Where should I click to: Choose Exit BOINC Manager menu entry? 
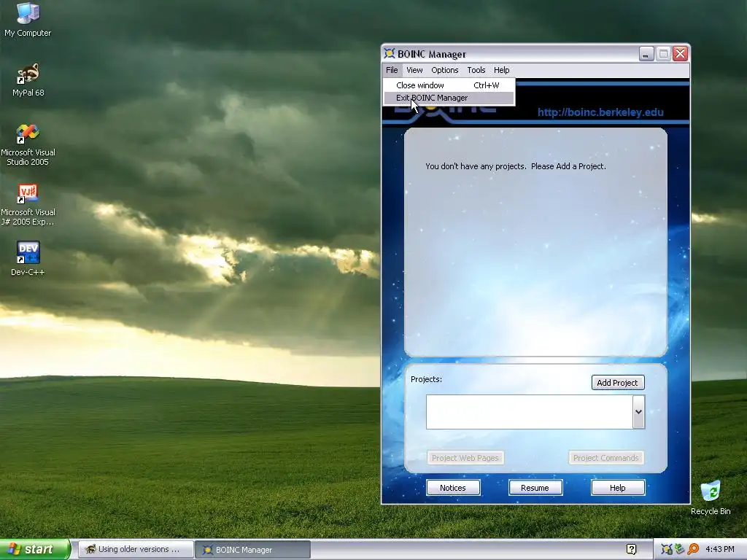(x=449, y=98)
